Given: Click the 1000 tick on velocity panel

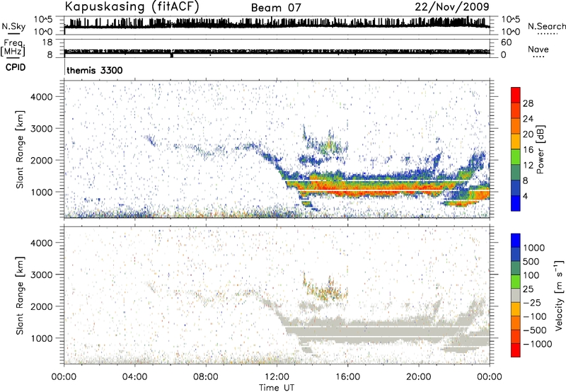Looking at the screenshot, I should point(42,338).
